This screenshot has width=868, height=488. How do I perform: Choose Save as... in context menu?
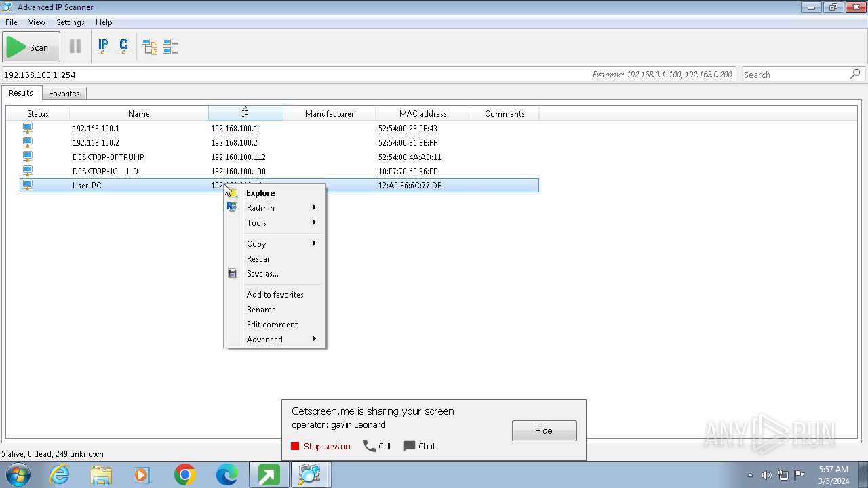tap(275, 274)
